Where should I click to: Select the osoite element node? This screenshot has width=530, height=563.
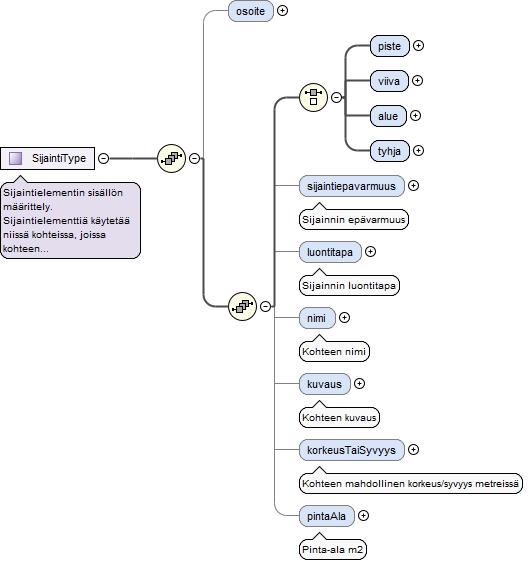point(251,11)
